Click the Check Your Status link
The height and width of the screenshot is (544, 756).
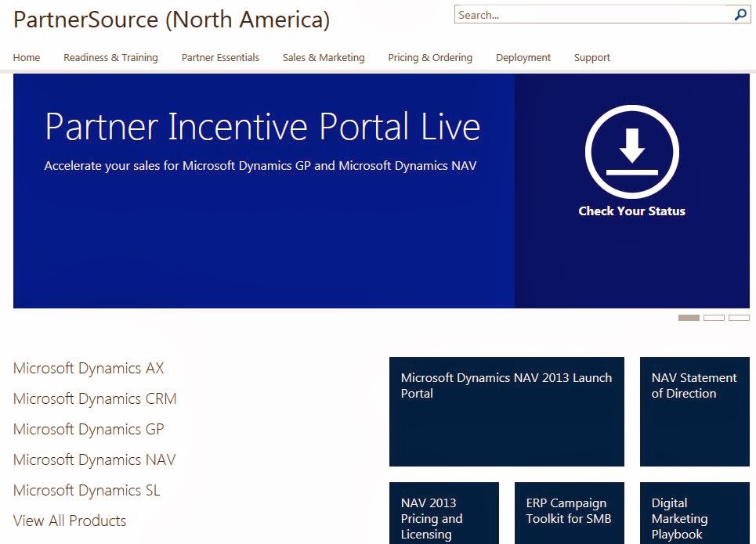(631, 211)
